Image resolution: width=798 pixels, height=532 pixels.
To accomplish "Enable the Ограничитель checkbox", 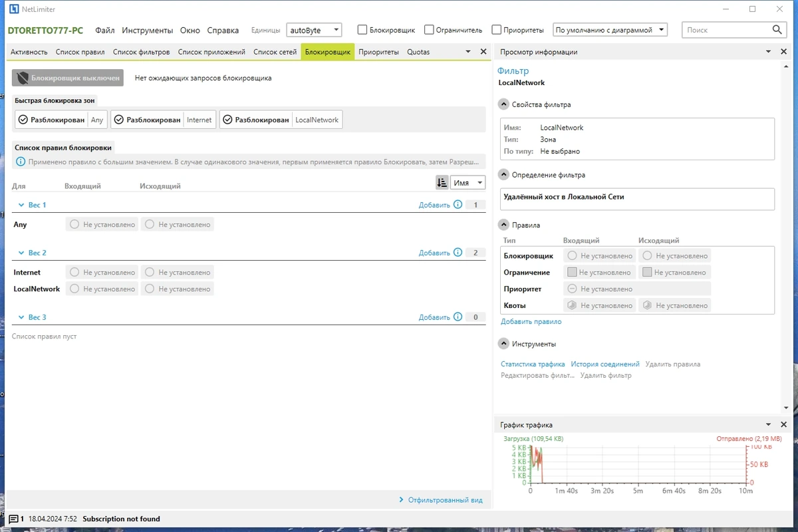I will click(429, 30).
